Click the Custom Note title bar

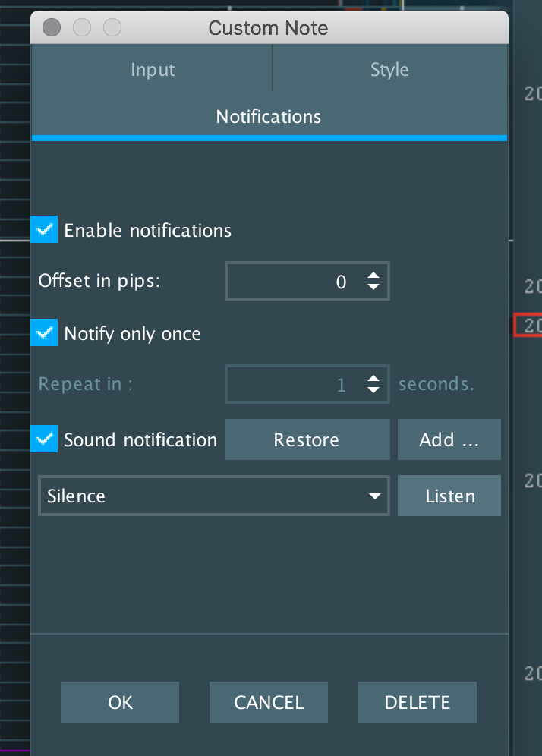tap(268, 27)
